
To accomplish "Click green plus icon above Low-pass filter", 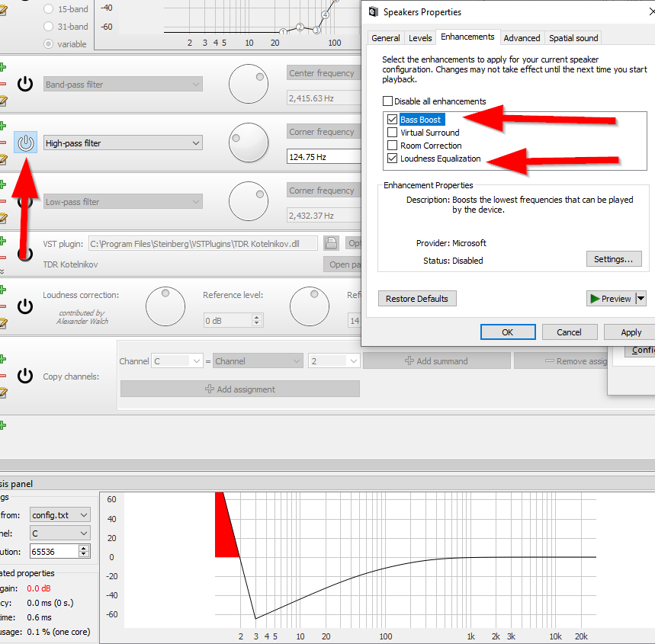I will (2, 184).
